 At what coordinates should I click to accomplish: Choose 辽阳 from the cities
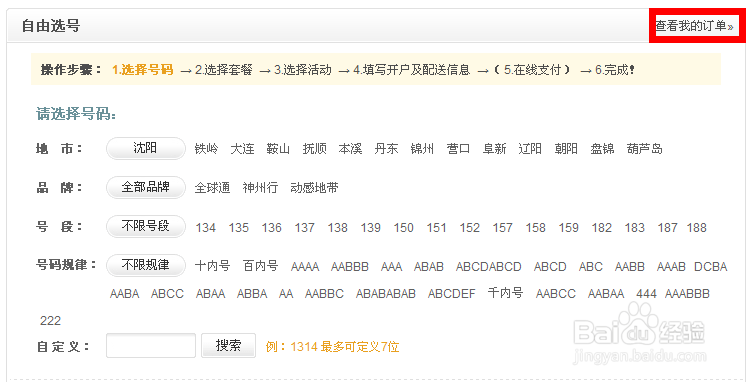530,149
